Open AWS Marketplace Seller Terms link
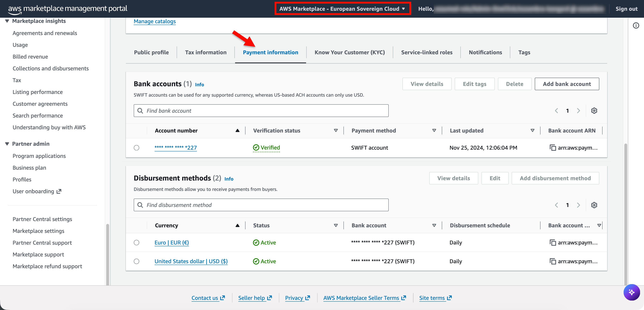 pos(365,298)
